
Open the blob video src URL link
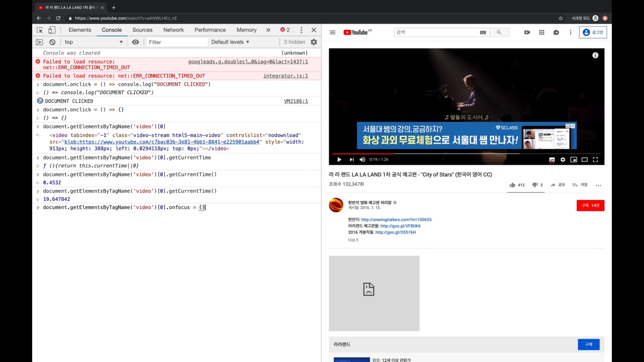(x=162, y=142)
